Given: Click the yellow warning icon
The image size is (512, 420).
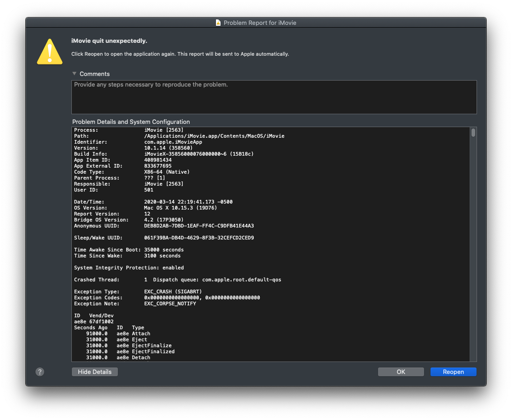Looking at the screenshot, I should (50, 52).
